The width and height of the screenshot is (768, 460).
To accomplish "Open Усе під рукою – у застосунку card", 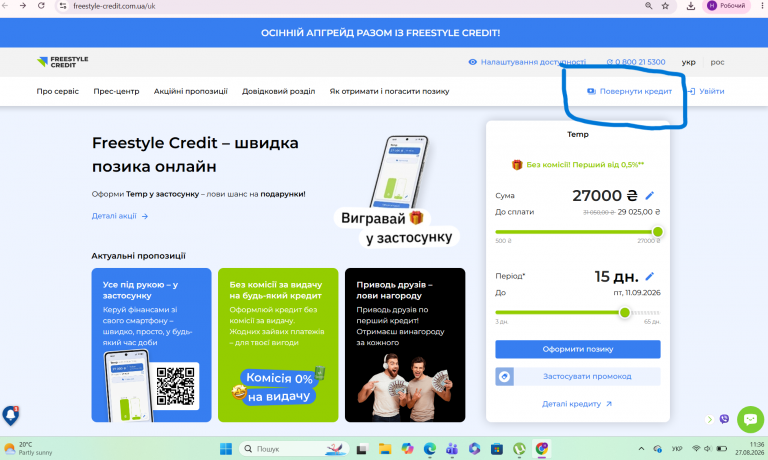I will point(151,345).
